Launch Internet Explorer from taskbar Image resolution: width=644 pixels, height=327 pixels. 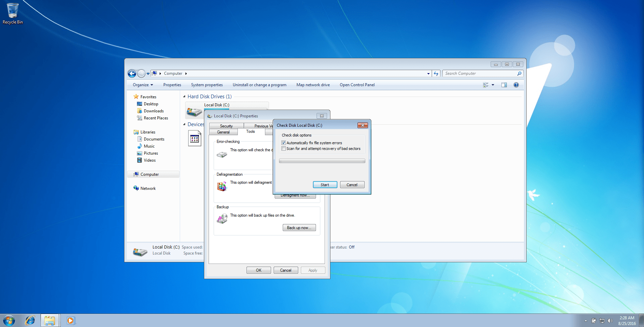tap(30, 321)
